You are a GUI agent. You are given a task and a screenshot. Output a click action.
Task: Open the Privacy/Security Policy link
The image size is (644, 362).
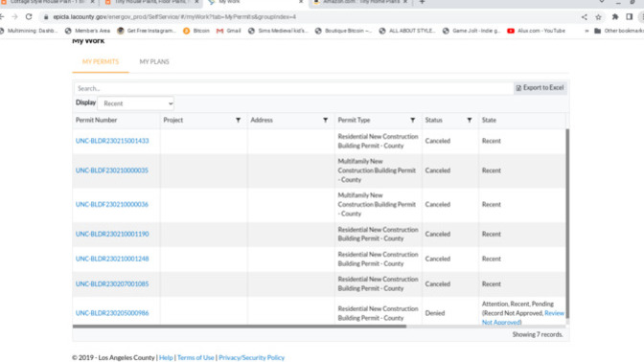click(x=251, y=358)
